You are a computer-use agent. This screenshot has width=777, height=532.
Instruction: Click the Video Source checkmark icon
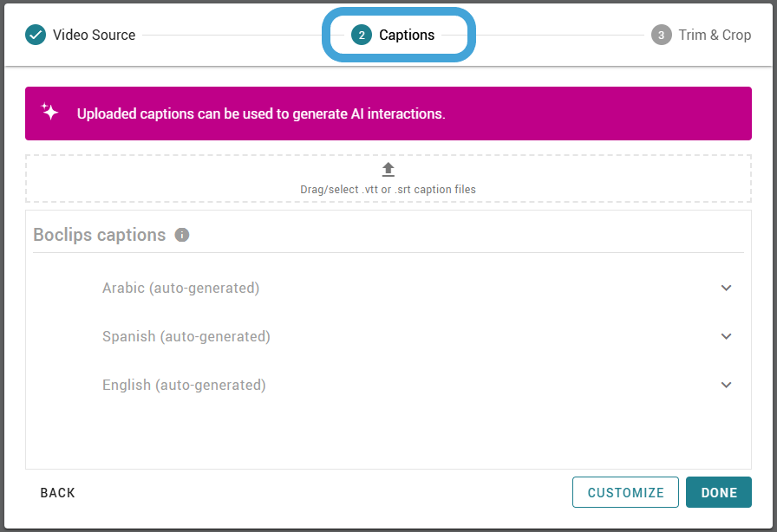pyautogui.click(x=36, y=35)
